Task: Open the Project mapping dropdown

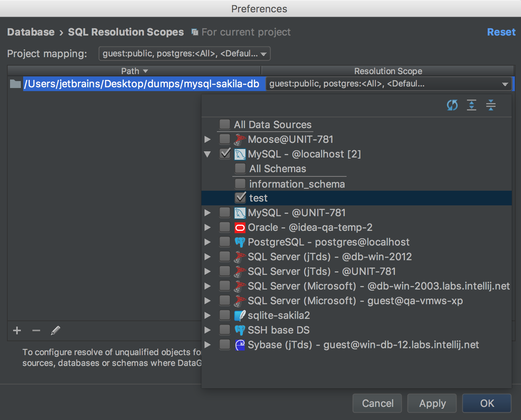Action: [x=184, y=54]
